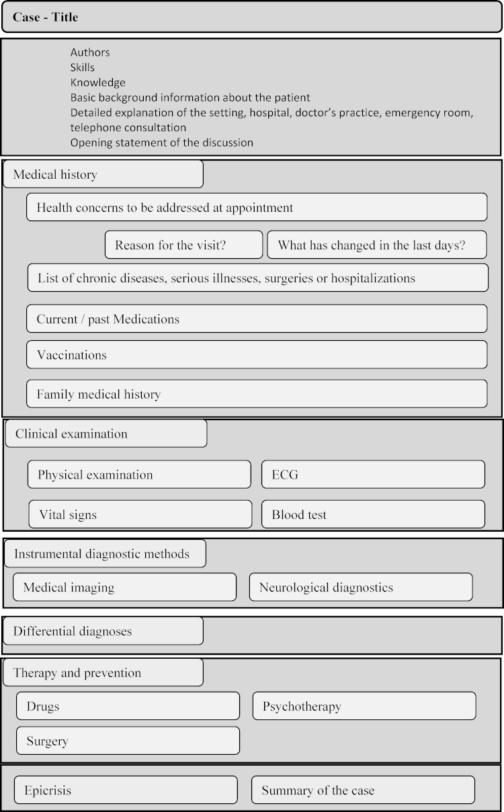Click the Differential diagnoses header
The width and height of the screenshot is (504, 812).
[x=102, y=631]
